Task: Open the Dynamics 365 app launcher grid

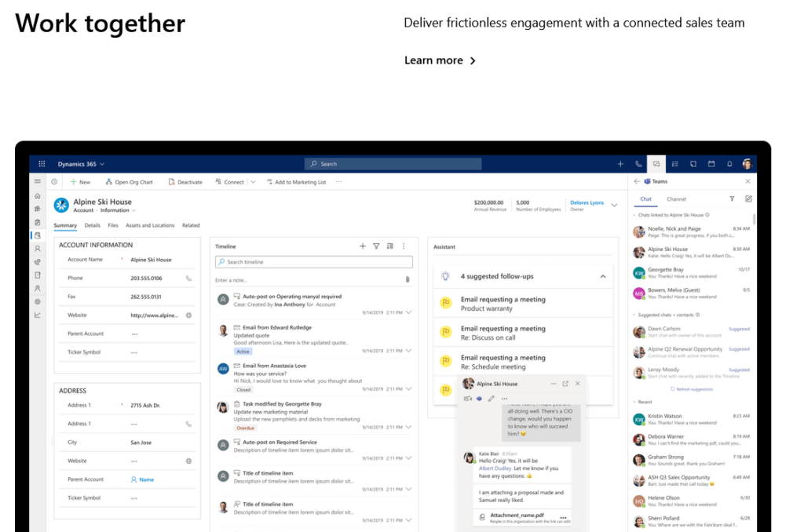Action: [42, 164]
